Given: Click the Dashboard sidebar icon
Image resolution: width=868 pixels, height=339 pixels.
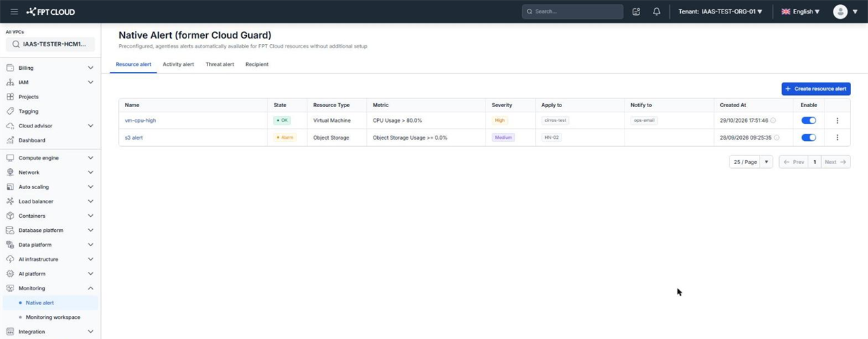Looking at the screenshot, I should [x=10, y=140].
